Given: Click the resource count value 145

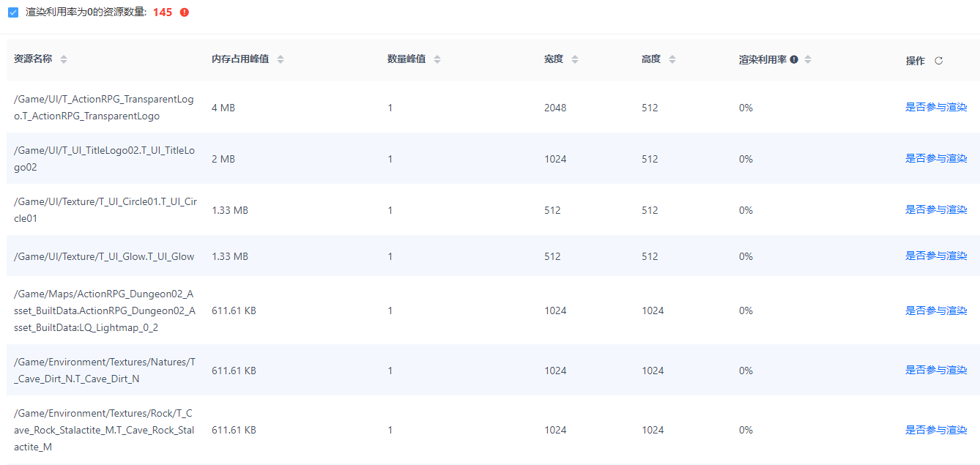Looking at the screenshot, I should [163, 12].
